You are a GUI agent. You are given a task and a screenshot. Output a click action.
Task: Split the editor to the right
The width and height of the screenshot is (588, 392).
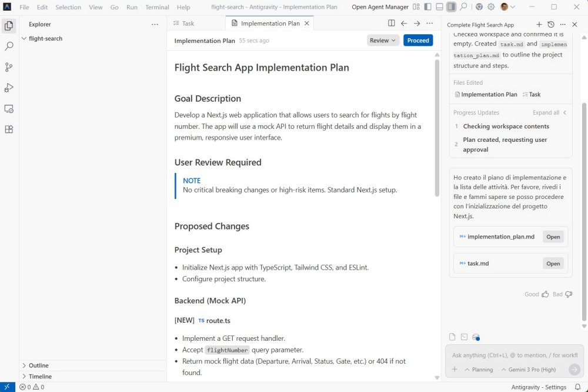click(391, 24)
